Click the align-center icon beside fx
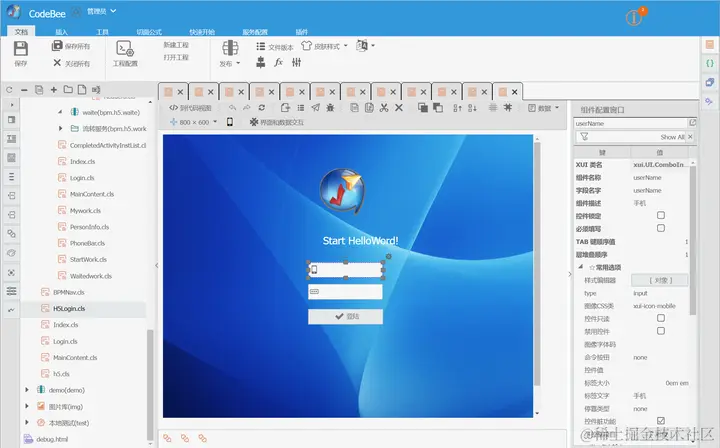The height and width of the screenshot is (448, 720). coord(260,62)
